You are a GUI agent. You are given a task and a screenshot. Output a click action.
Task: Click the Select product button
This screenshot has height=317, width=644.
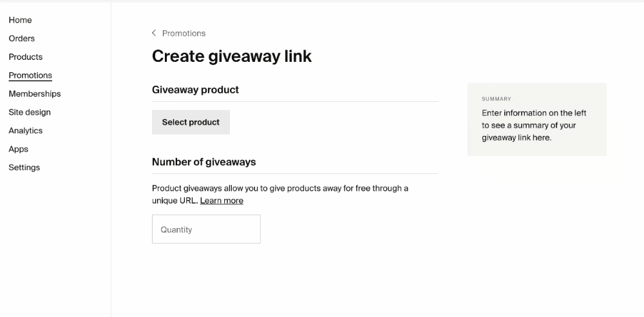pyautogui.click(x=191, y=122)
